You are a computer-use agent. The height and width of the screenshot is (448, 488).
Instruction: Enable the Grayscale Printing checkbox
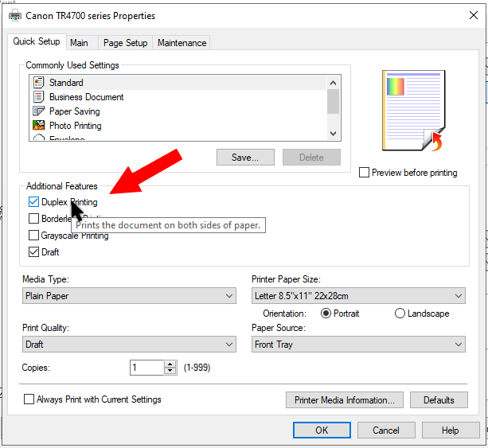click(33, 236)
